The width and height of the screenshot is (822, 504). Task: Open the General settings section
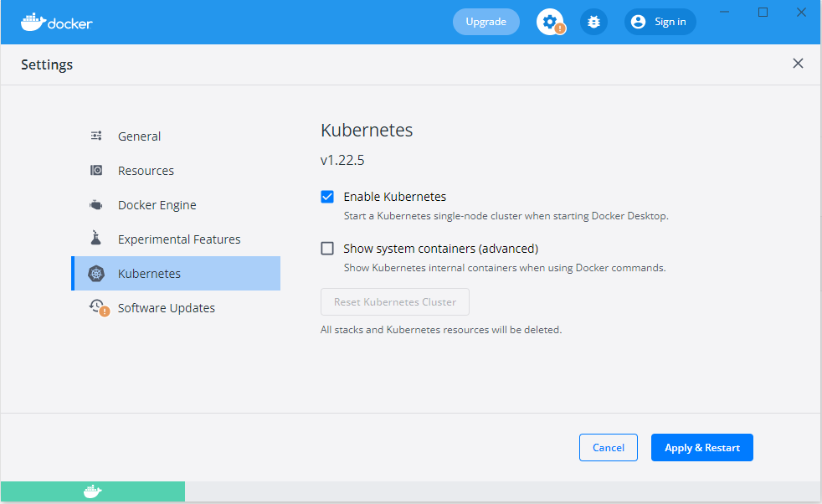click(x=176, y=136)
